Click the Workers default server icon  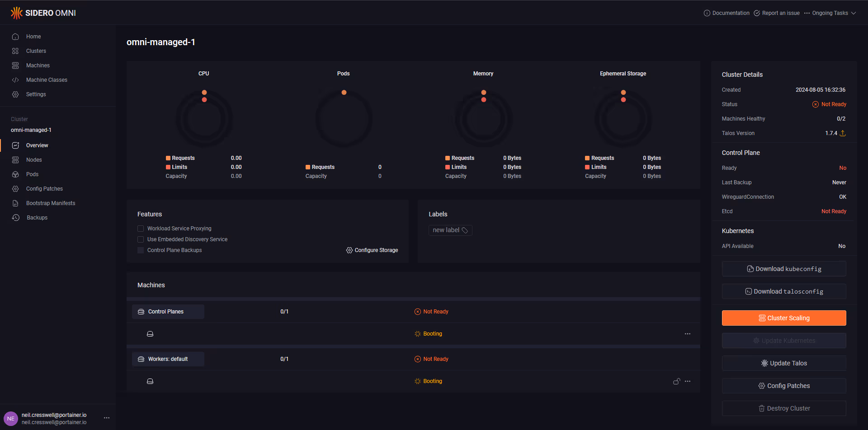pyautogui.click(x=141, y=359)
